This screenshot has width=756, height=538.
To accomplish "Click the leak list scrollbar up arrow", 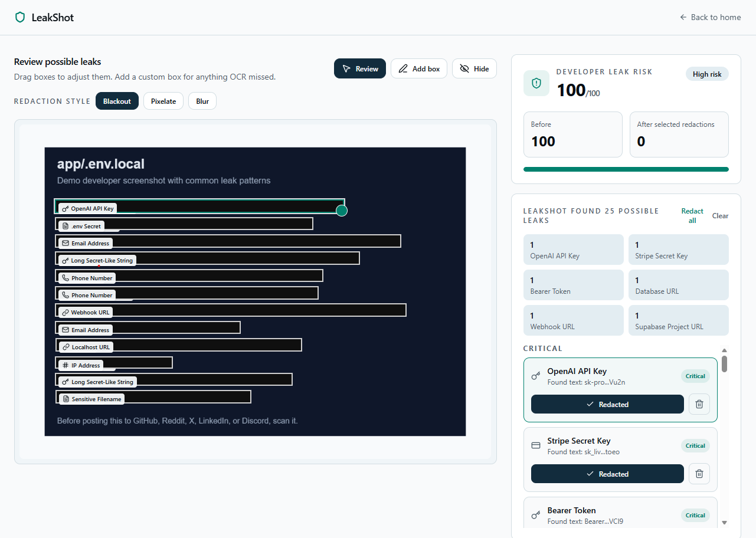I will pos(724,350).
